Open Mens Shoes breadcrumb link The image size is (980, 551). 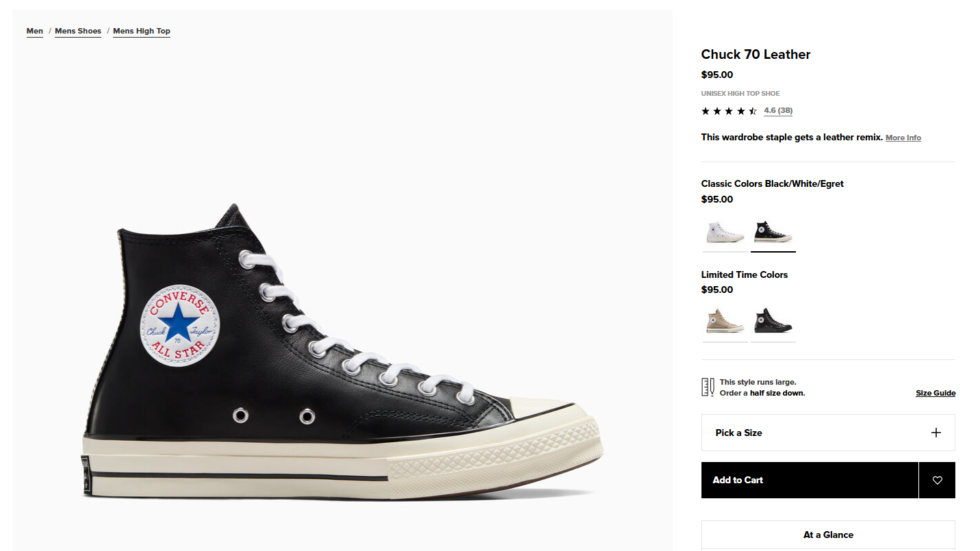click(x=78, y=31)
